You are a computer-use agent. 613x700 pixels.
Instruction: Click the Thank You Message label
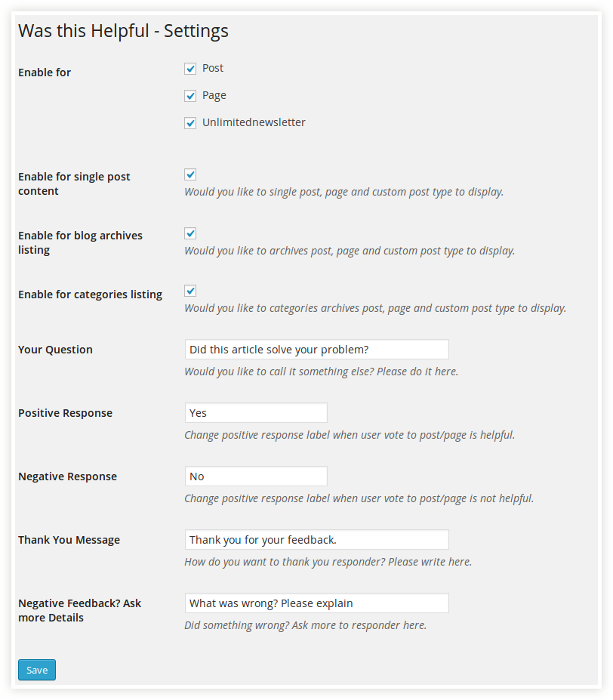pyautogui.click(x=69, y=540)
